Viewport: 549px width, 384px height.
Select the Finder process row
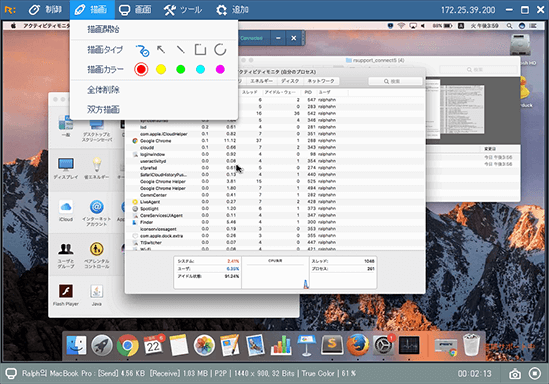tap(274, 222)
